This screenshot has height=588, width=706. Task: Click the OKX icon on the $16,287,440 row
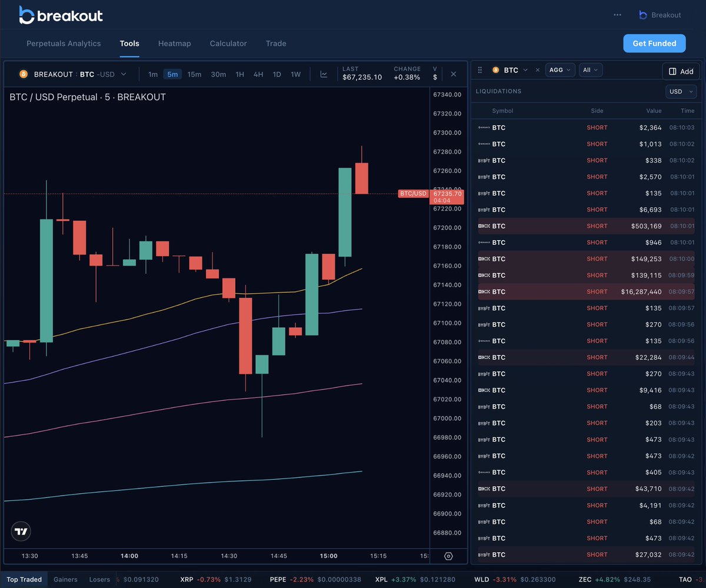[x=484, y=292]
